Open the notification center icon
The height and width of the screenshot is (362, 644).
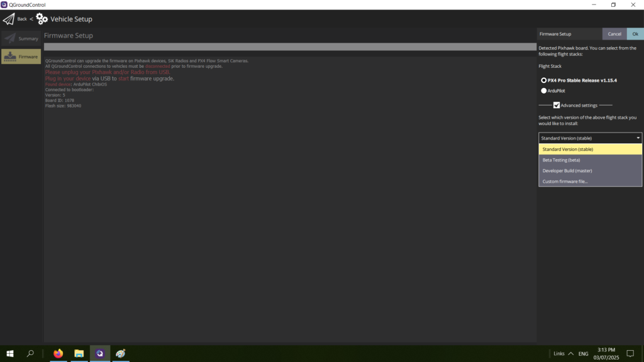pos(630,353)
